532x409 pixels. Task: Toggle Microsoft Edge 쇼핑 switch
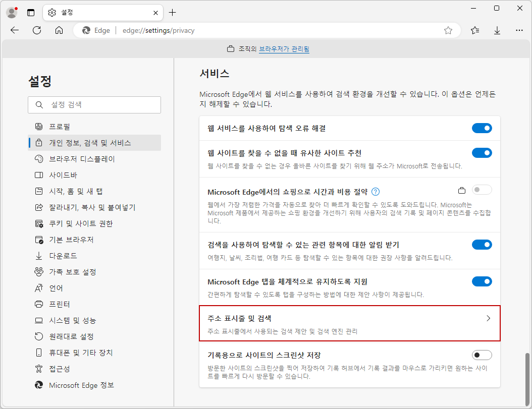pos(482,190)
